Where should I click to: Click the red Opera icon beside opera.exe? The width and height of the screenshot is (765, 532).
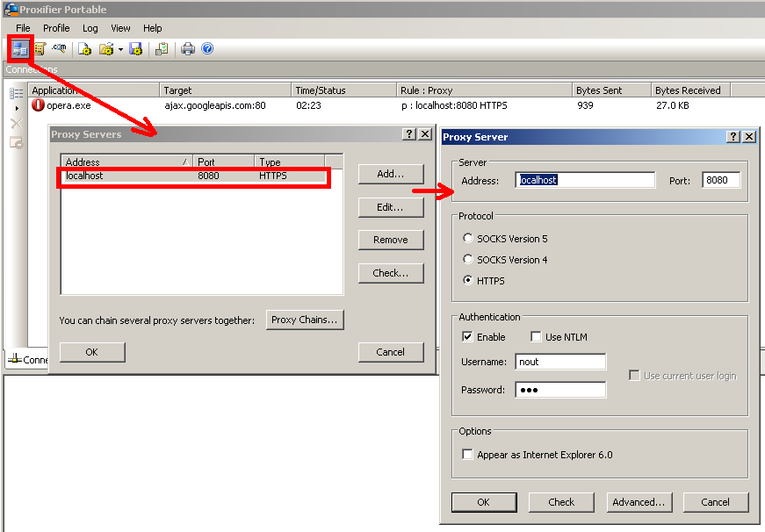point(38,104)
